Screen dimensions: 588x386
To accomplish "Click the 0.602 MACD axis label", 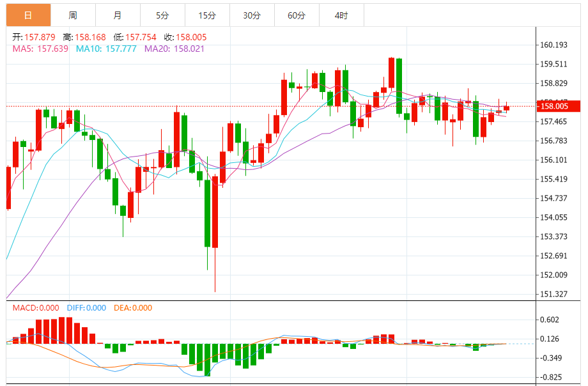I will tap(550, 320).
